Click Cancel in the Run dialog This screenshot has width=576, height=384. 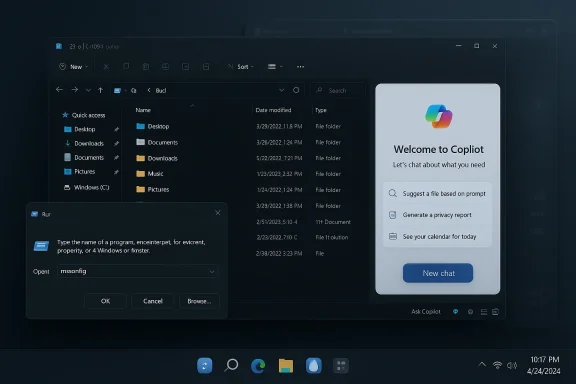pos(153,301)
